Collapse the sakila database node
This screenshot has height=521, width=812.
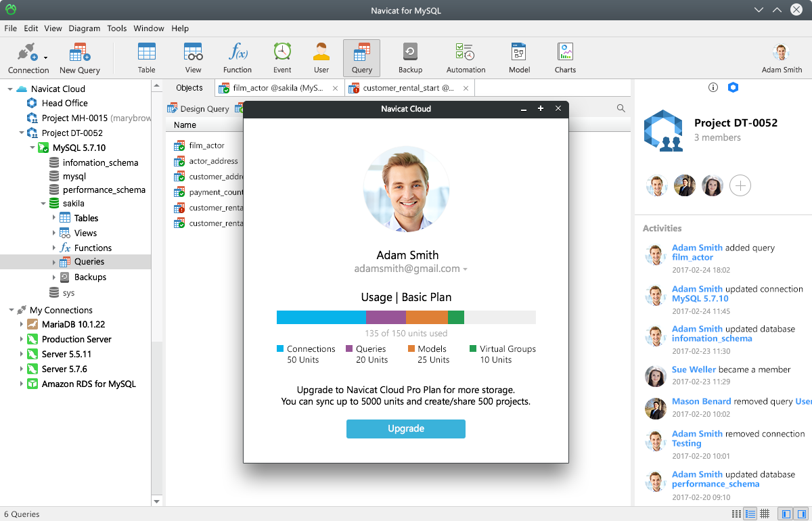point(43,203)
